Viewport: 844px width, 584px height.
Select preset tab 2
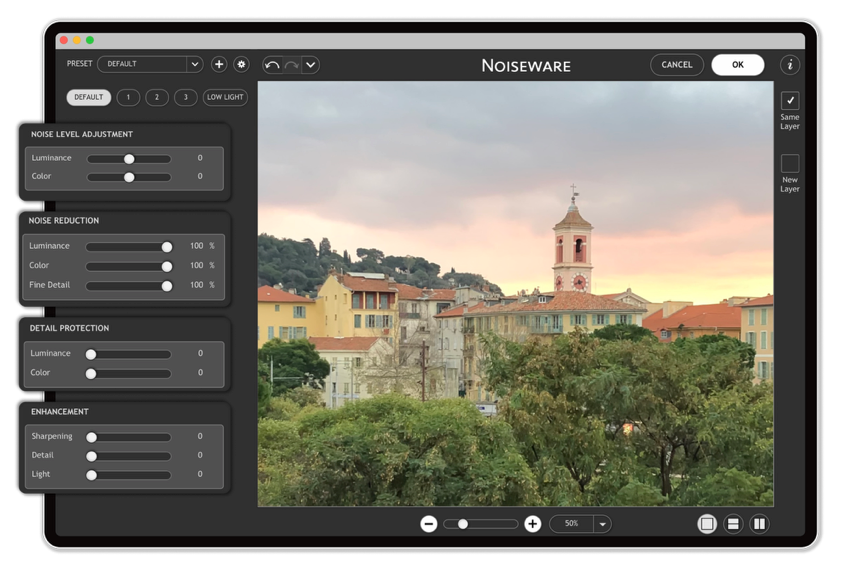tap(157, 97)
